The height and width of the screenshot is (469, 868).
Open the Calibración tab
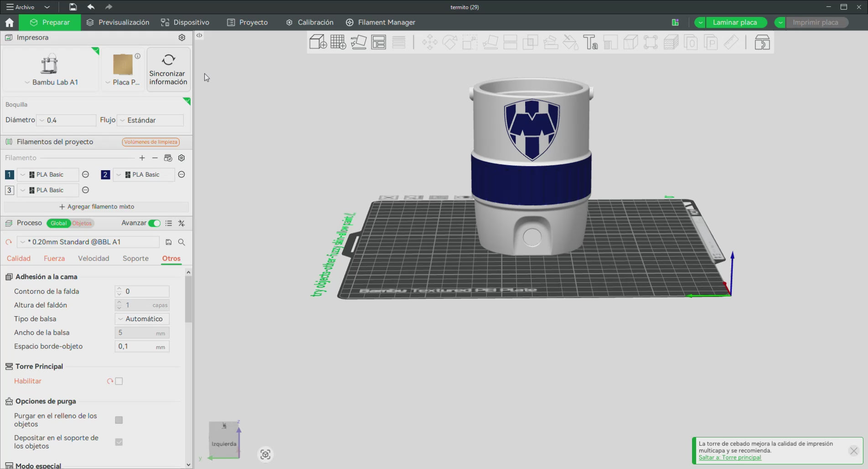click(x=310, y=22)
